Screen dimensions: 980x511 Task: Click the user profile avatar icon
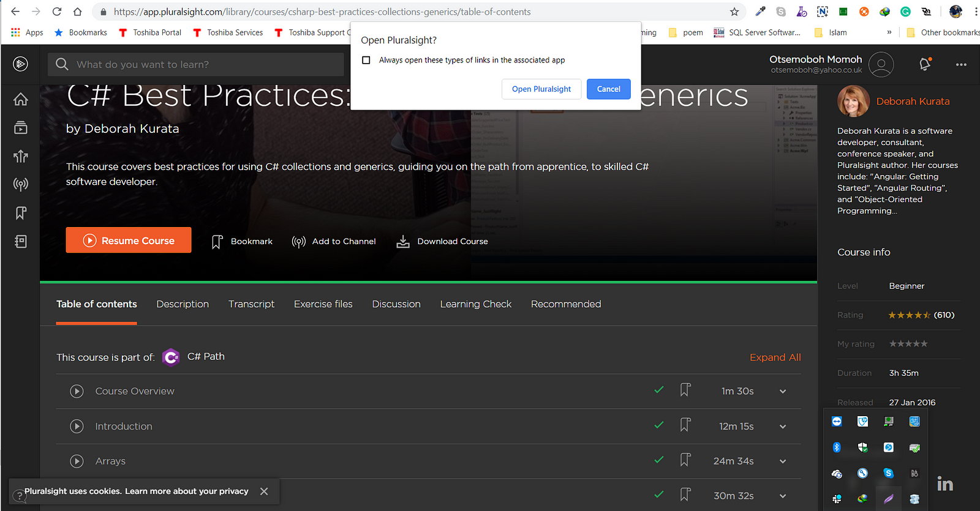[881, 64]
